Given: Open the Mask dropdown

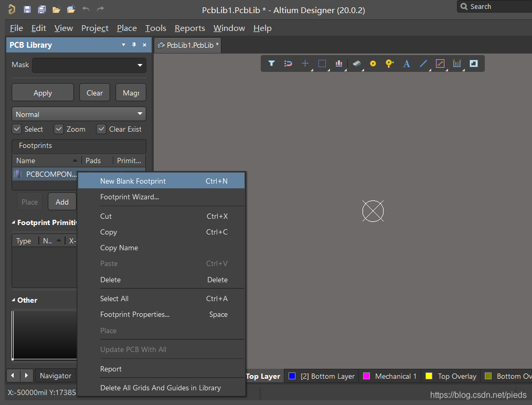Looking at the screenshot, I should [x=140, y=65].
